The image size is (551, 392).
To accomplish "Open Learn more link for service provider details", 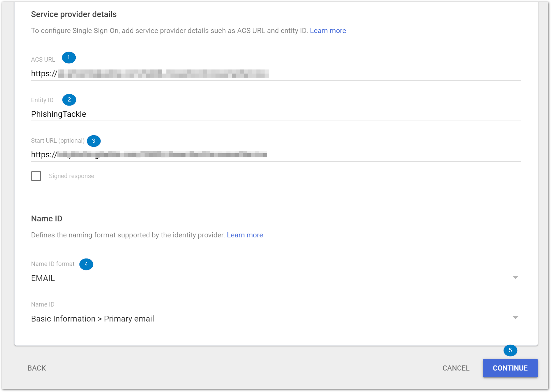I will [328, 31].
